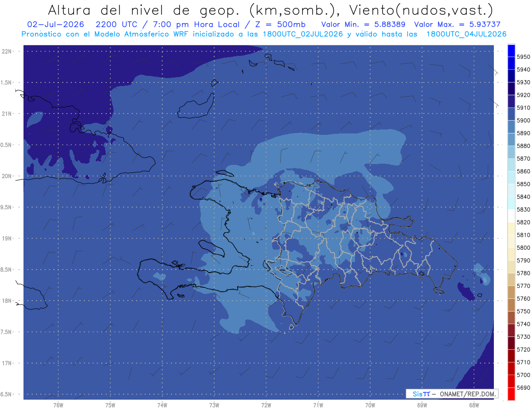Click the color bar segment between 5880 and 5890
Screen dimensions: 532x411
511,139
